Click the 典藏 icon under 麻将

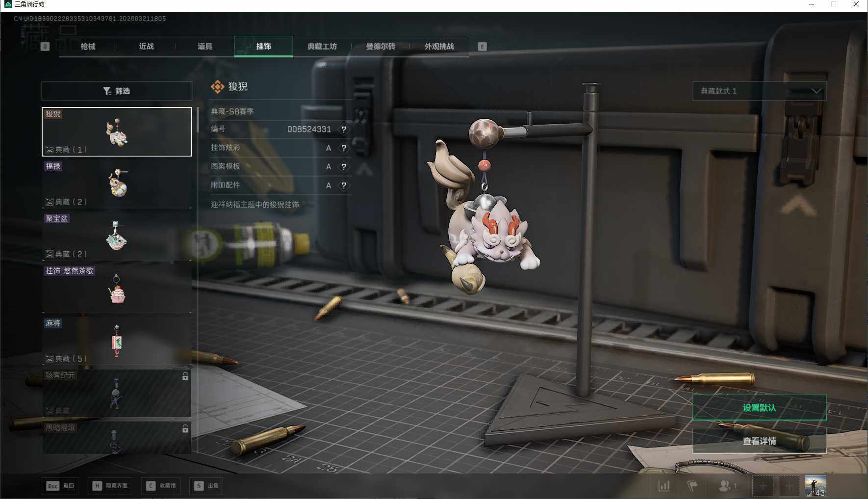(x=50, y=359)
